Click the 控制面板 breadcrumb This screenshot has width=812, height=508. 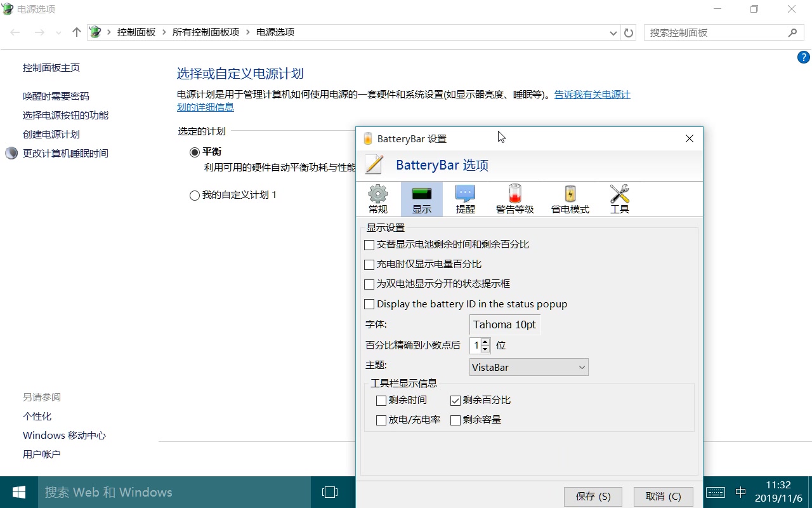pos(136,32)
